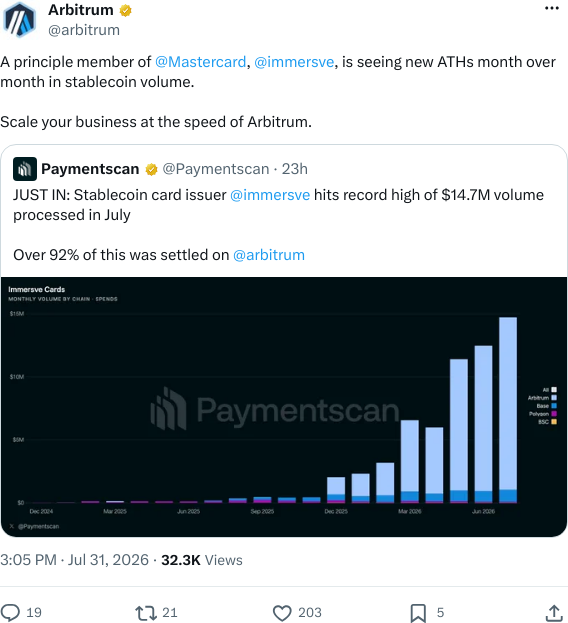568x623 pixels.
Task: Bookmark this tweet
Action: pyautogui.click(x=418, y=613)
